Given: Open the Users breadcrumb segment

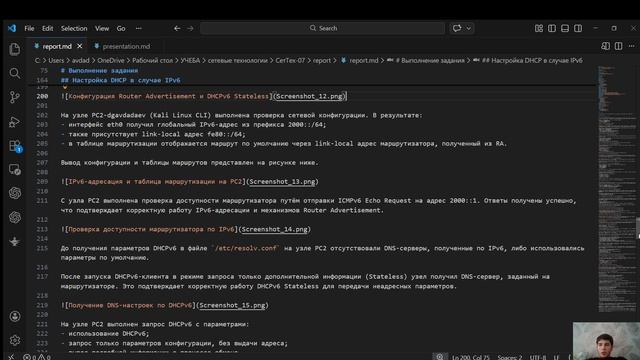Looking at the screenshot, I should (56, 60).
